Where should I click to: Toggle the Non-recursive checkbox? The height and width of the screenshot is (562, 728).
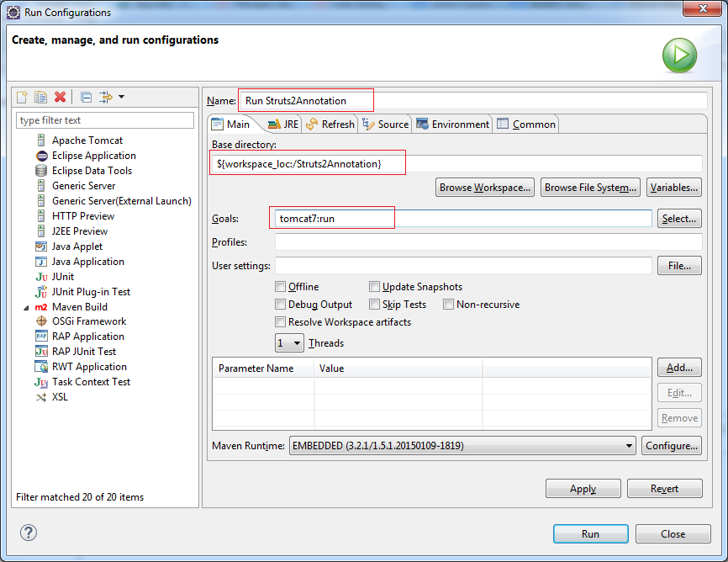coord(448,304)
